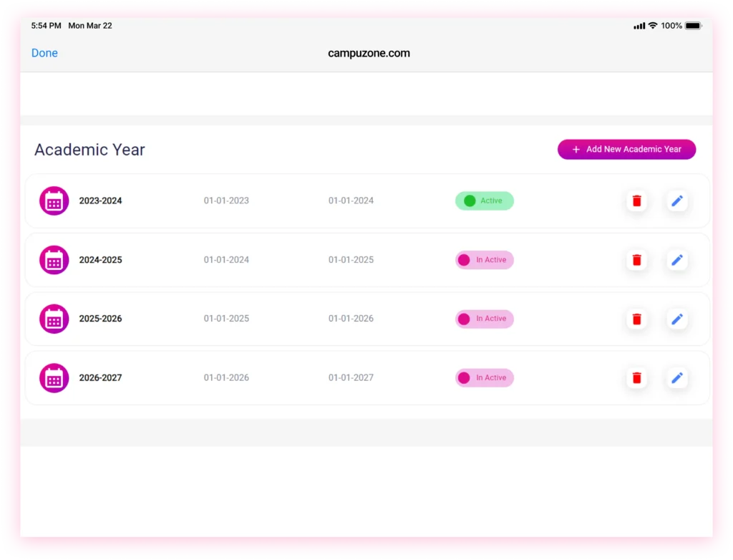
Task: Edit the 2025-2026 academic year entry
Action: [677, 319]
